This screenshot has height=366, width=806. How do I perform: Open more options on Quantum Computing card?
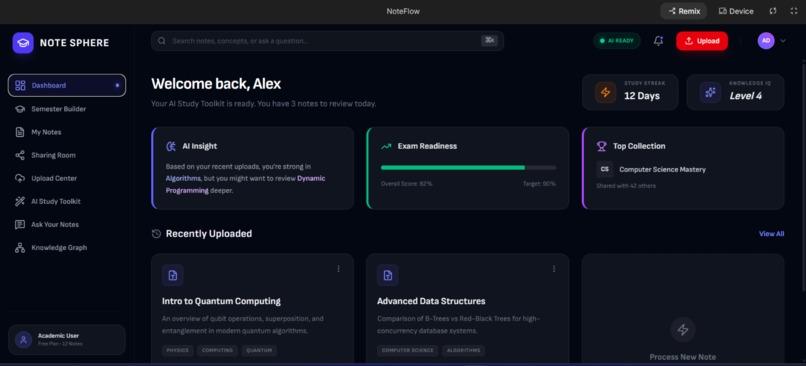click(338, 269)
